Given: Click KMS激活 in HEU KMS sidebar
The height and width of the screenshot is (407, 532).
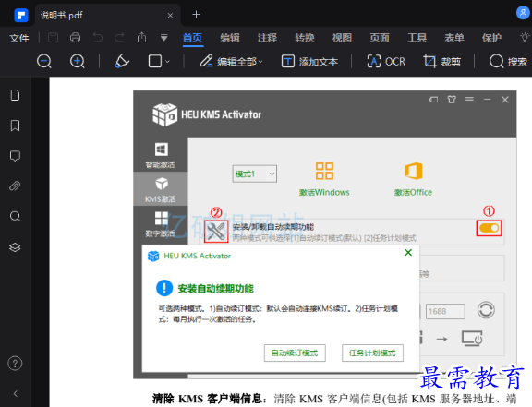Looking at the screenshot, I should [161, 189].
